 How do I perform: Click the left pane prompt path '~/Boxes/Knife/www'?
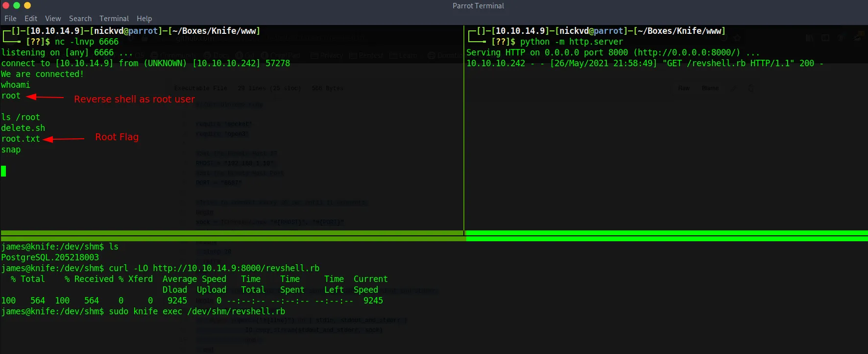(x=214, y=31)
